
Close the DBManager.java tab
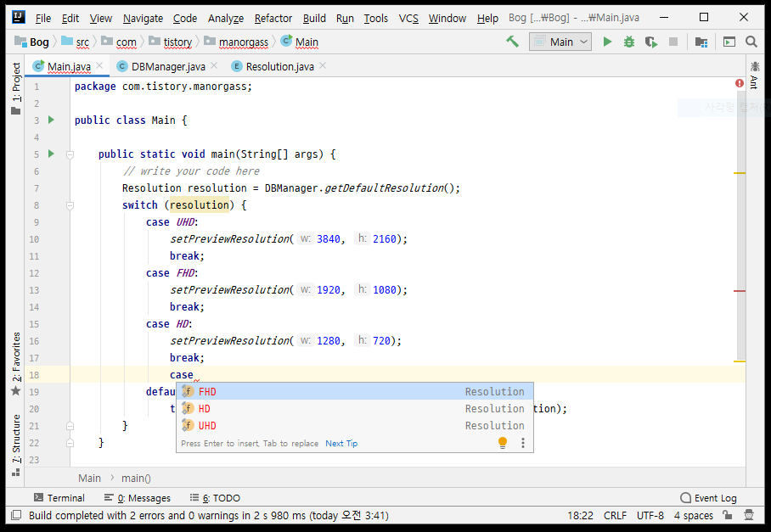click(x=214, y=65)
